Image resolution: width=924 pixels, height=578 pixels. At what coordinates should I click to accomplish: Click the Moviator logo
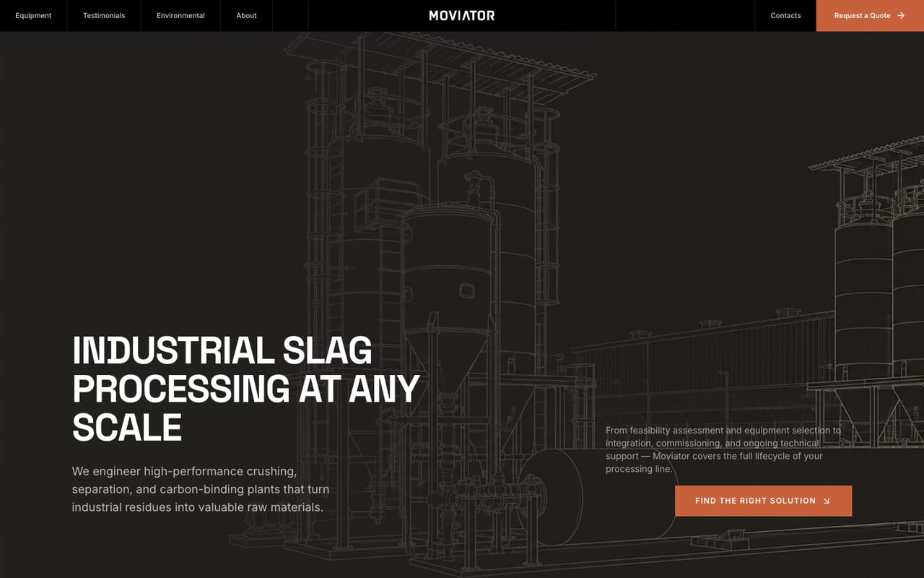click(x=462, y=15)
